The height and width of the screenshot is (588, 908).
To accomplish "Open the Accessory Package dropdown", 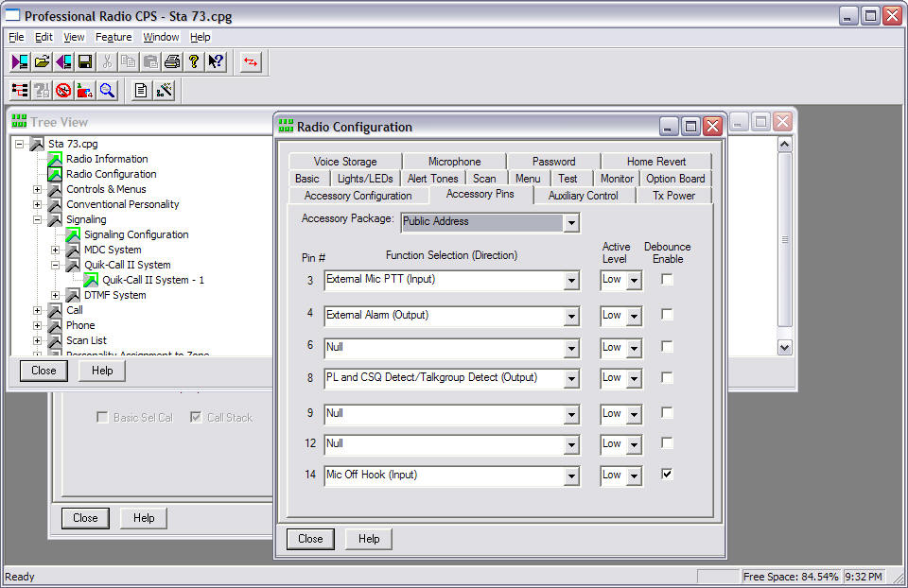I will pos(570,223).
